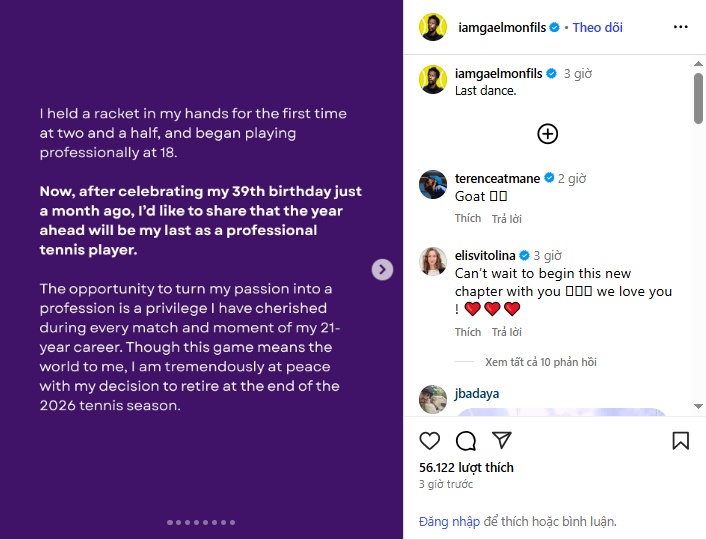706x540 pixels.
Task: View the 56.122 lượt thích likes list
Action: tap(466, 467)
